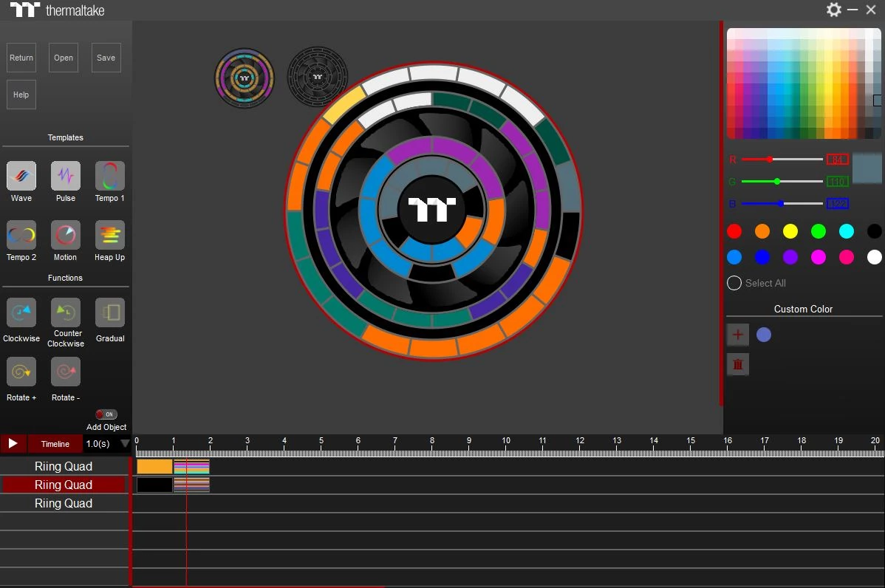
Task: Apply the Wave template
Action: click(x=21, y=176)
